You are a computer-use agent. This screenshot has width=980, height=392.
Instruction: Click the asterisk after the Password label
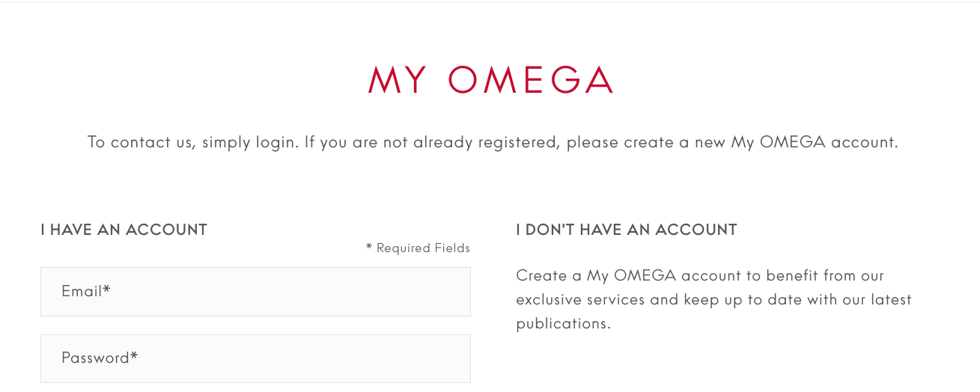pos(134,357)
